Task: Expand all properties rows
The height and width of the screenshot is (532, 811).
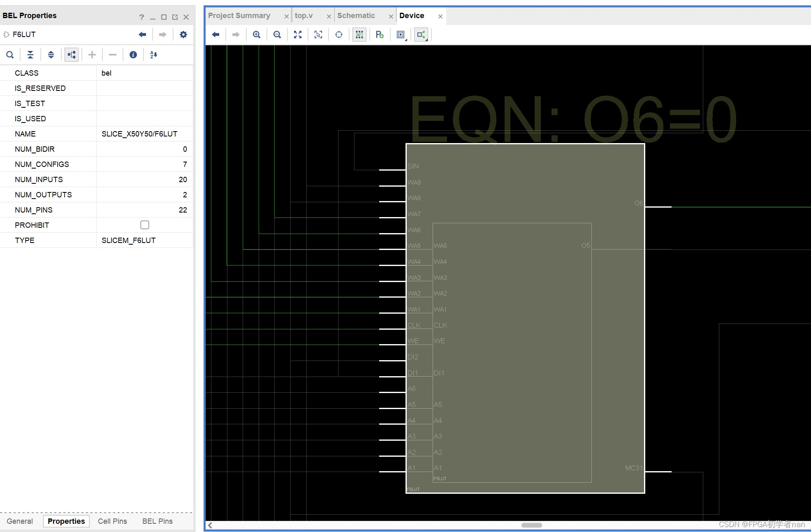Action: point(51,55)
